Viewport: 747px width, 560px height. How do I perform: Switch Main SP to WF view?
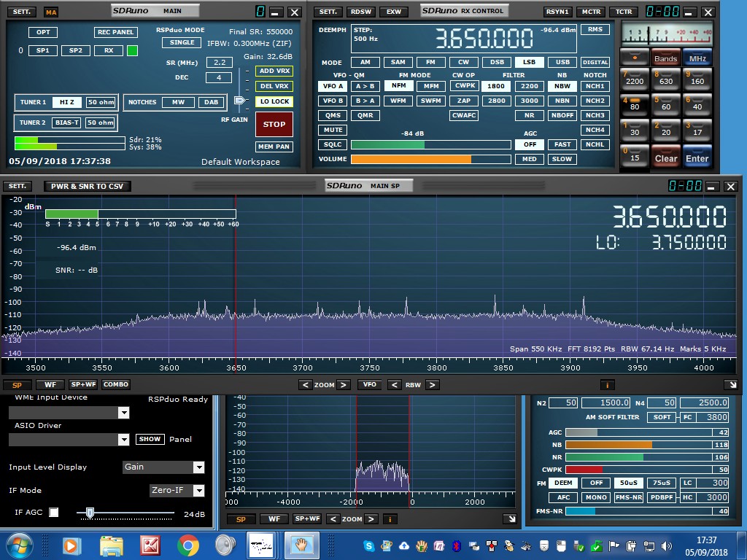coord(50,385)
